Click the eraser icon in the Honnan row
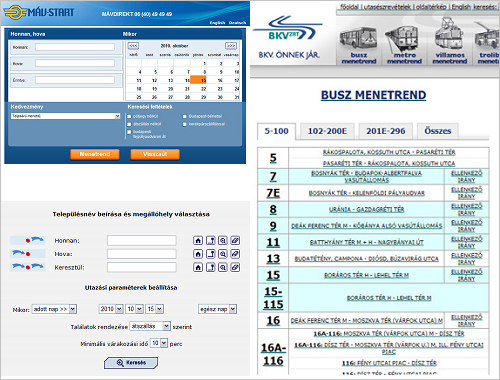This screenshot has height=380, width=500. coord(235,240)
